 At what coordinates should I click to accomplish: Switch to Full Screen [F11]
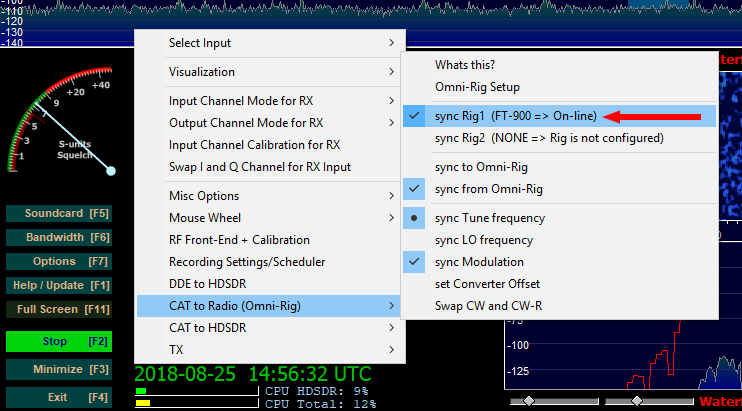coord(56,309)
